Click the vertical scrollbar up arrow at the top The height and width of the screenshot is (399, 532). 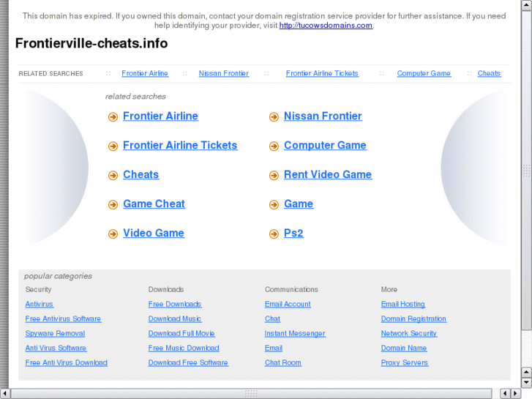coord(526,5)
